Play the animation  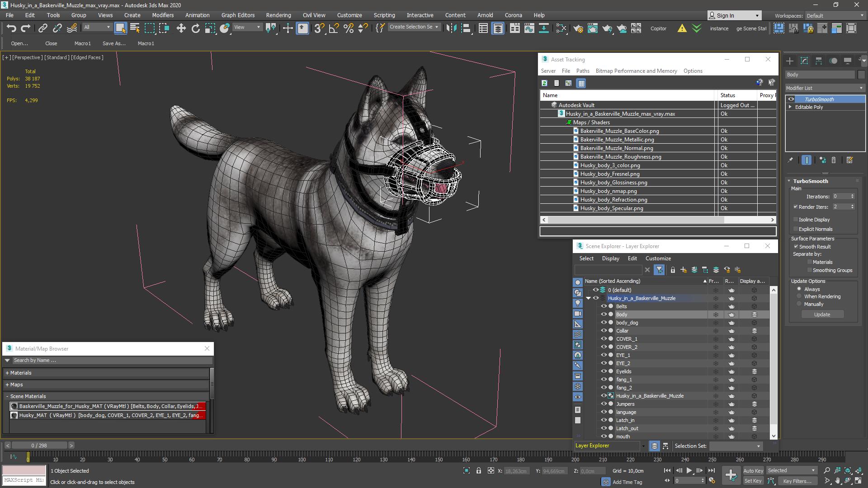click(689, 471)
